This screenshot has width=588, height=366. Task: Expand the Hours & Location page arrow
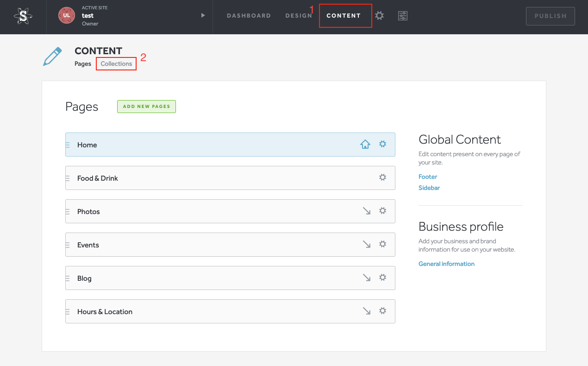[367, 311]
